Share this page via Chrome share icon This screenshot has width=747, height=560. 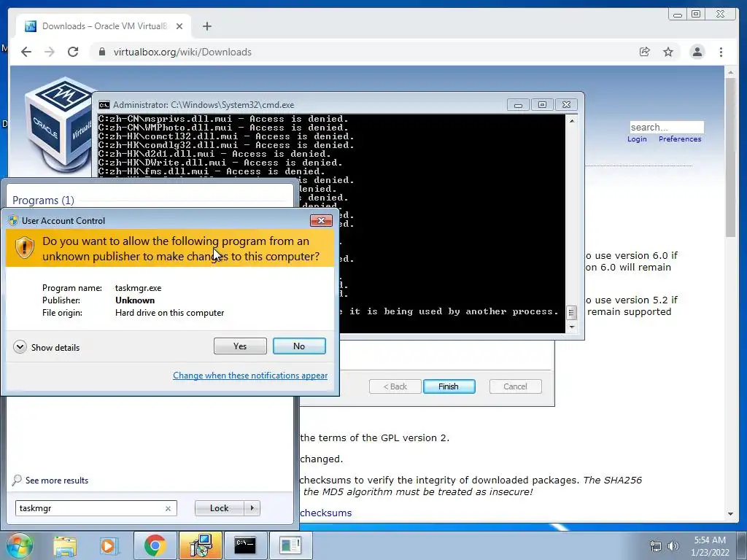pyautogui.click(x=645, y=52)
